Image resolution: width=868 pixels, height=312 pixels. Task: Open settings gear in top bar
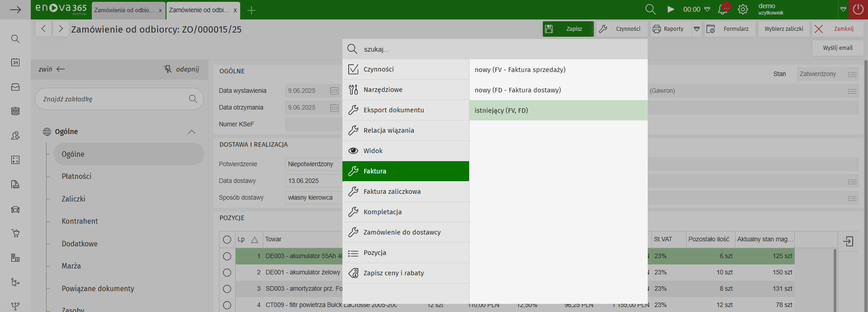[x=743, y=10]
